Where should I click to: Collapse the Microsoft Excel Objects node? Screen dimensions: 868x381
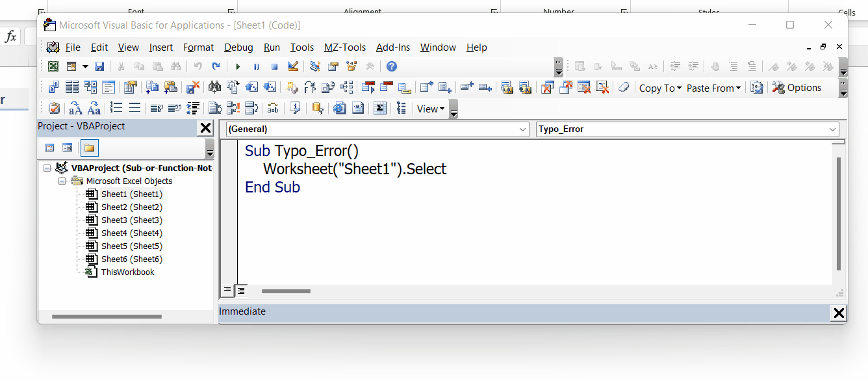(x=63, y=181)
